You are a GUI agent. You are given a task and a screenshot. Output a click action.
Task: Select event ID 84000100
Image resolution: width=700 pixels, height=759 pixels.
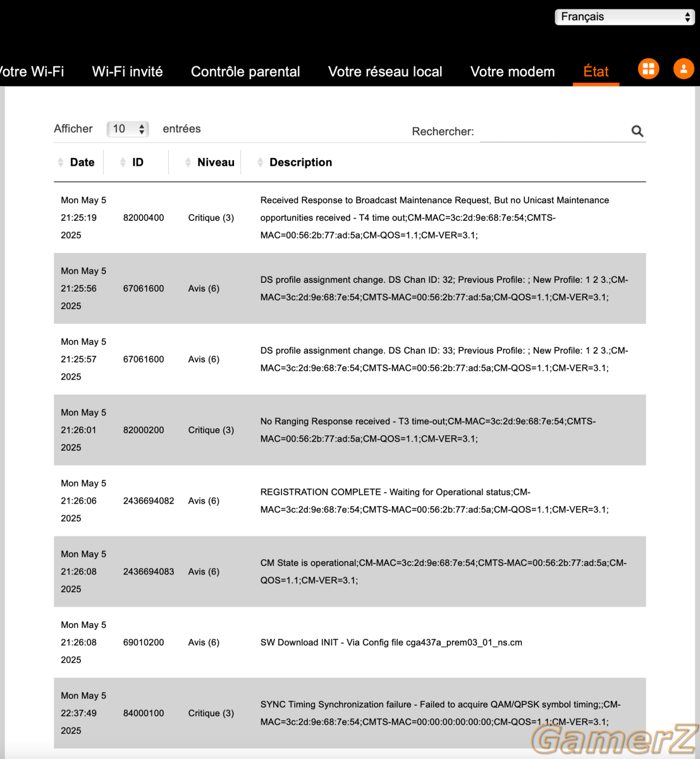(x=144, y=713)
